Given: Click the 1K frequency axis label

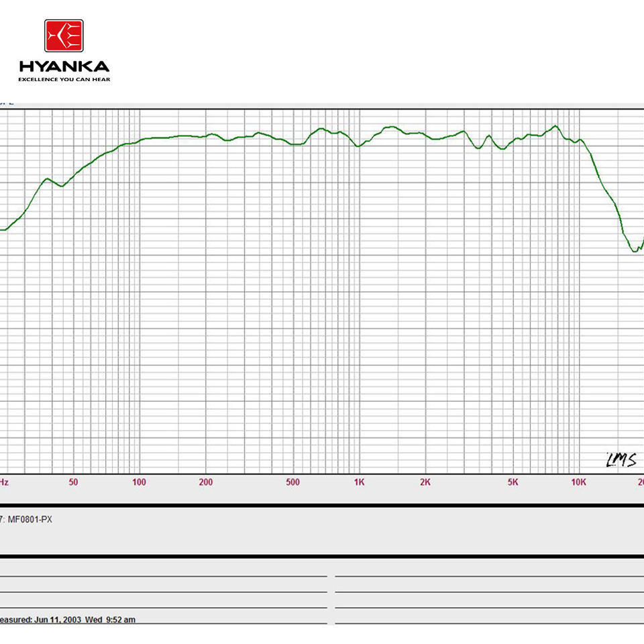Looking at the screenshot, I should pyautogui.click(x=360, y=482).
